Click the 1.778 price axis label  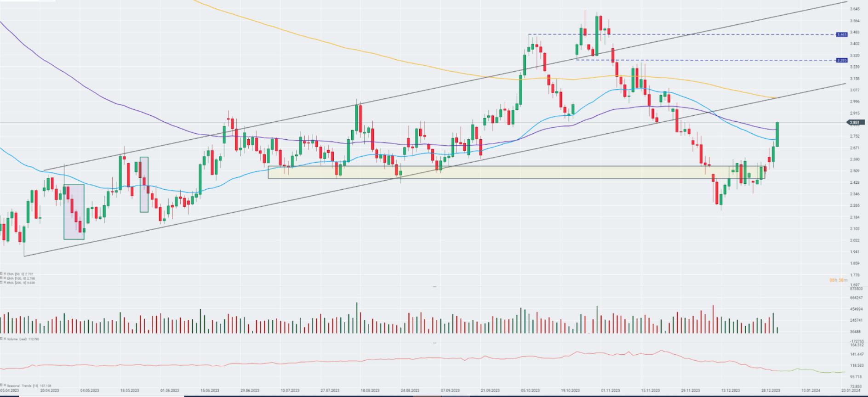[855, 275]
